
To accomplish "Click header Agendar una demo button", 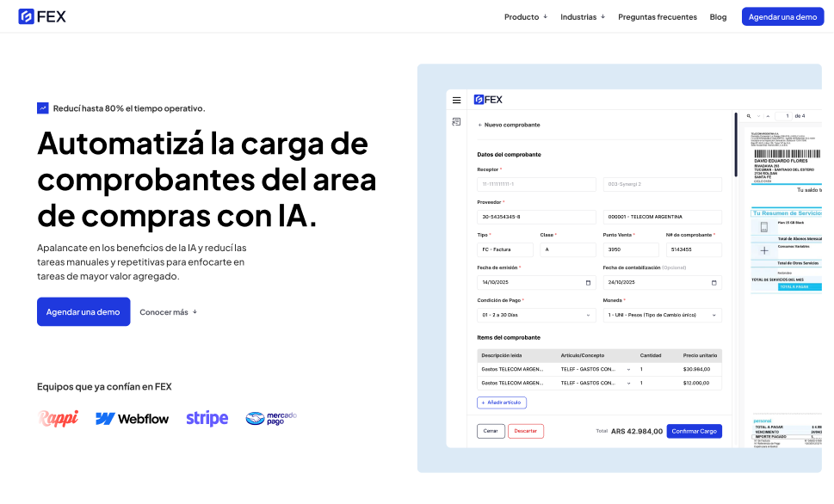I will click(x=782, y=17).
